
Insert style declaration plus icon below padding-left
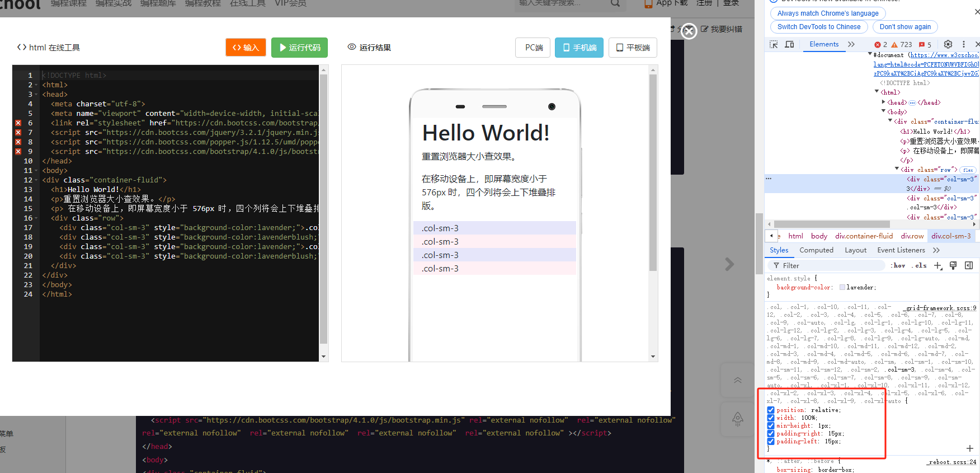969,448
